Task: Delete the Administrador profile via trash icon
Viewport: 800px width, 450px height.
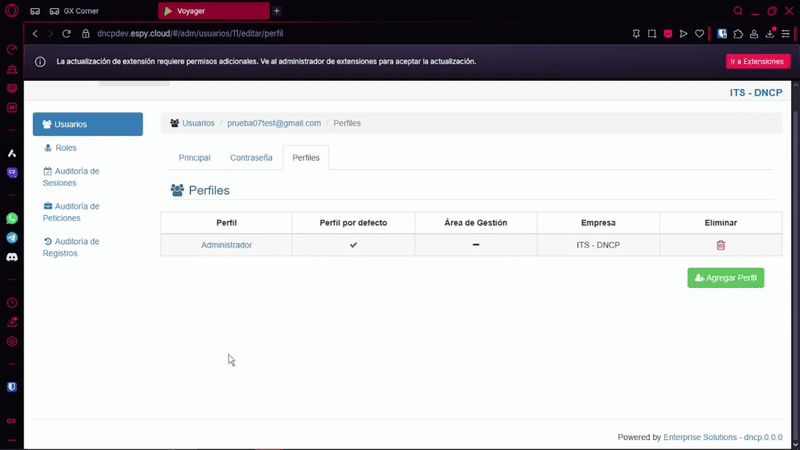Action: (x=720, y=245)
